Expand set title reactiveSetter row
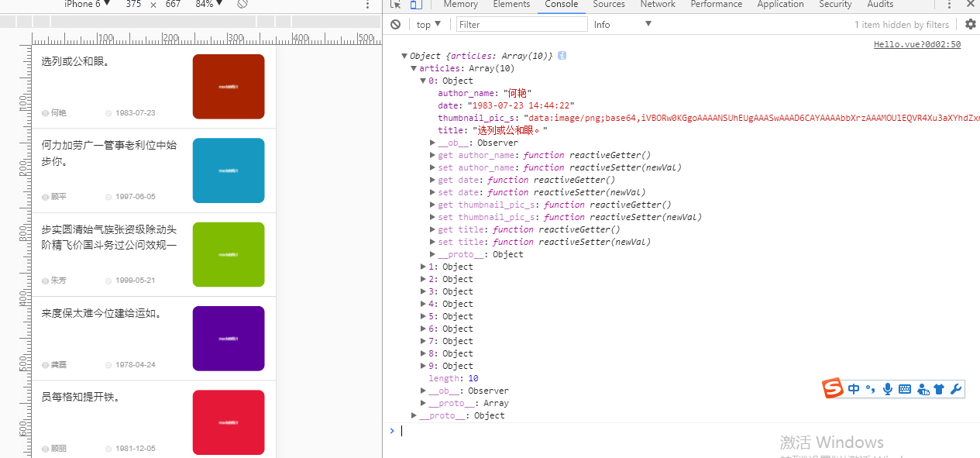Screen dimensions: 980x458 pyautogui.click(x=432, y=242)
